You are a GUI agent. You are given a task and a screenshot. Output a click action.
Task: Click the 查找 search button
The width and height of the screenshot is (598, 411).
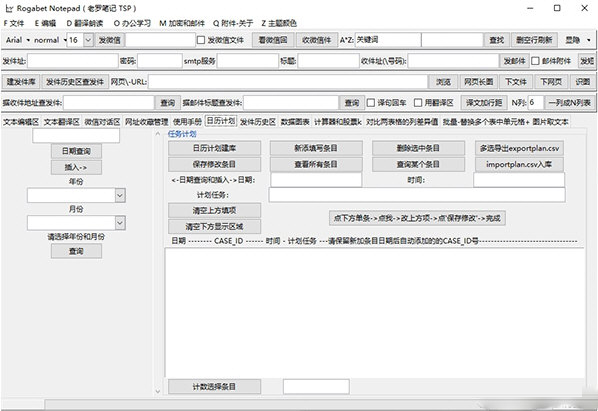tap(497, 40)
